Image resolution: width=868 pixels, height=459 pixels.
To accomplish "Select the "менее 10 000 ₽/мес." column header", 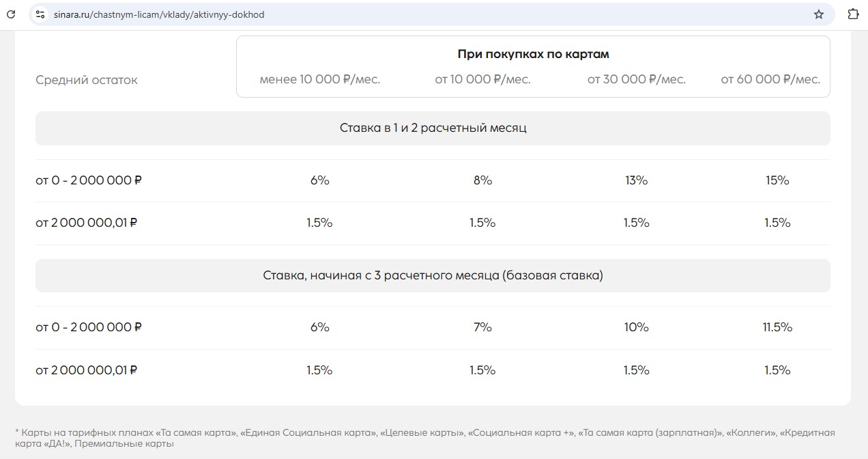I will click(x=319, y=79).
